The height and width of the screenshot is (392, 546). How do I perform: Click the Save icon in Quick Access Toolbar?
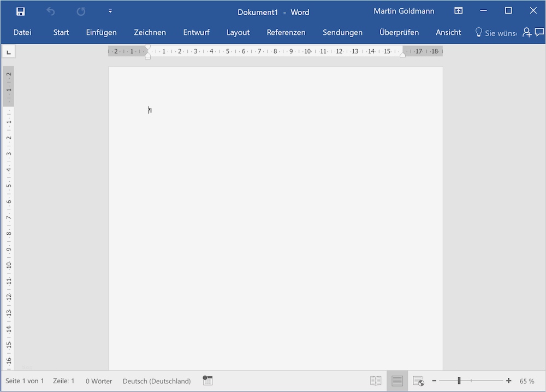point(20,10)
